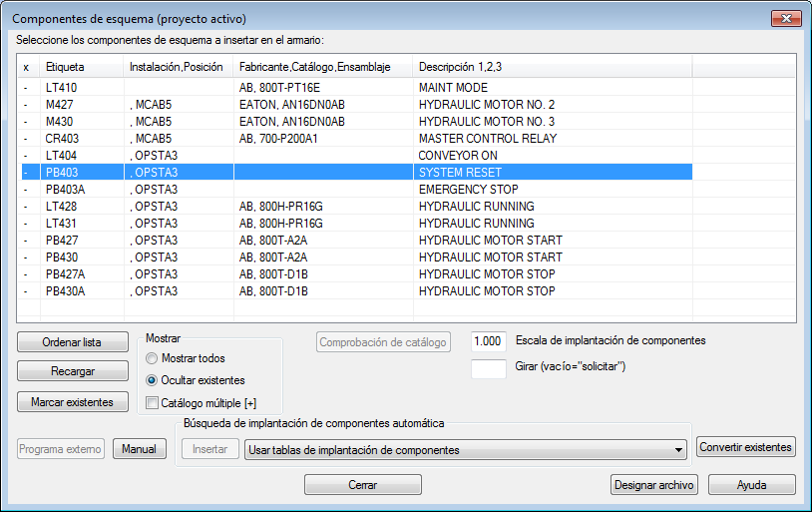
Task: Click the 'Convertir existentes' button
Action: [x=746, y=447]
